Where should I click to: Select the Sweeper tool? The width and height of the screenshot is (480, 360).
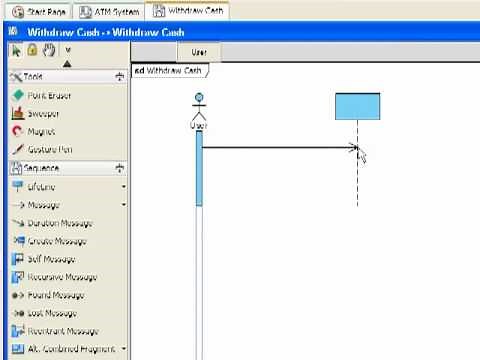35,114
